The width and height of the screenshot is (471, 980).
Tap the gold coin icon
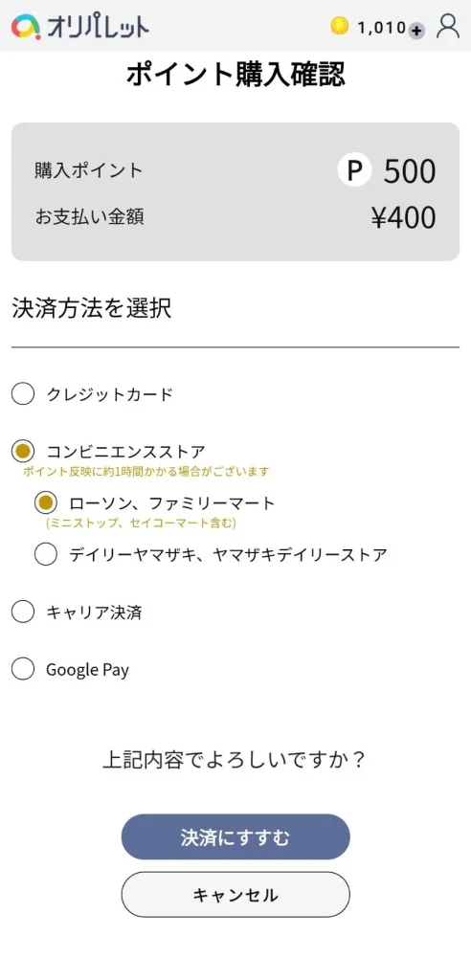pos(339,26)
